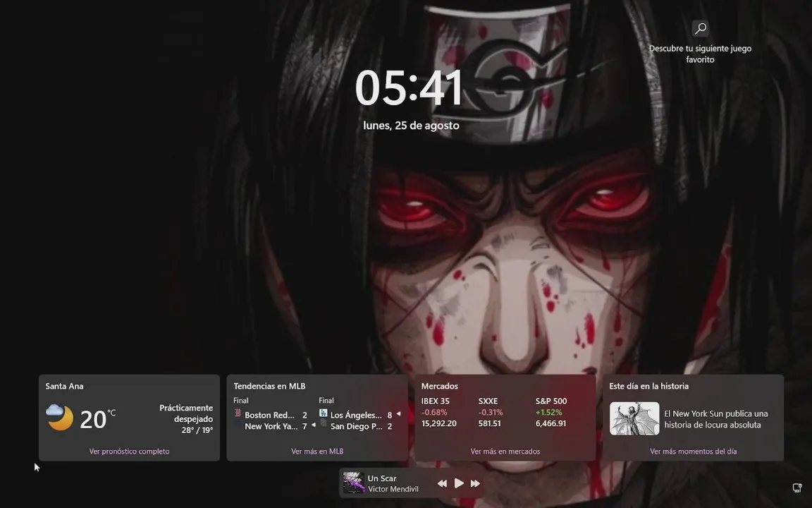The width and height of the screenshot is (812, 508).
Task: Click the IBEX 35 index label
Action: pyautogui.click(x=435, y=401)
